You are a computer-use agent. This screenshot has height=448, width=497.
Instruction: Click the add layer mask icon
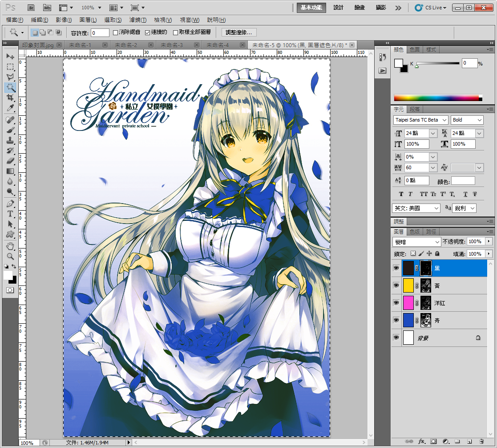(x=433, y=441)
